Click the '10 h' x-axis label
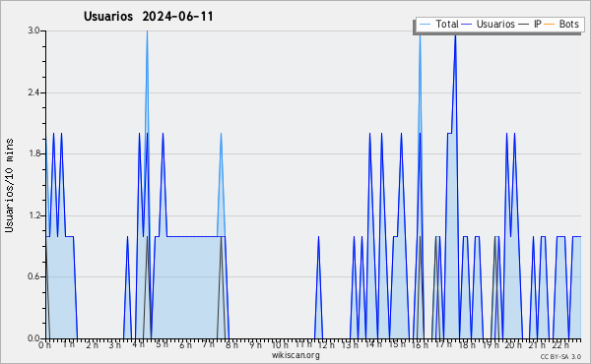This screenshot has width=591, height=364. (x=280, y=344)
